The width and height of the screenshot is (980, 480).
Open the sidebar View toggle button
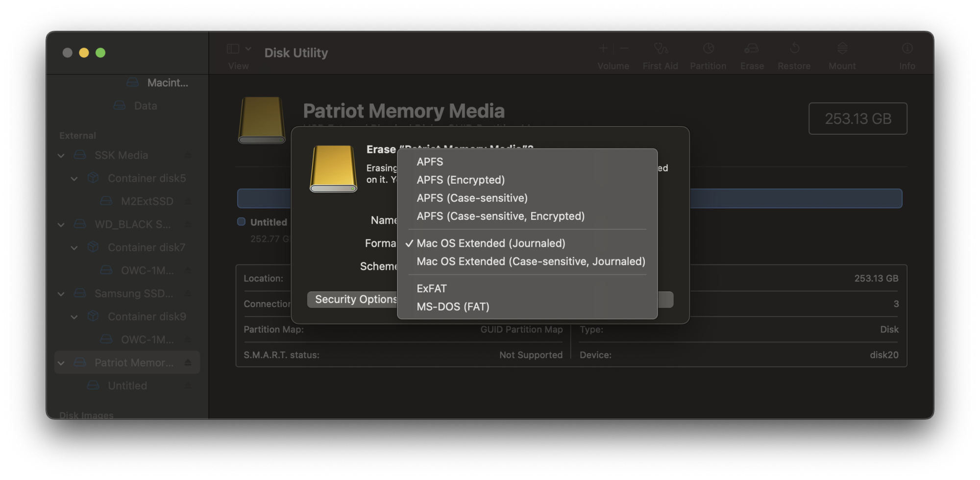point(233,49)
